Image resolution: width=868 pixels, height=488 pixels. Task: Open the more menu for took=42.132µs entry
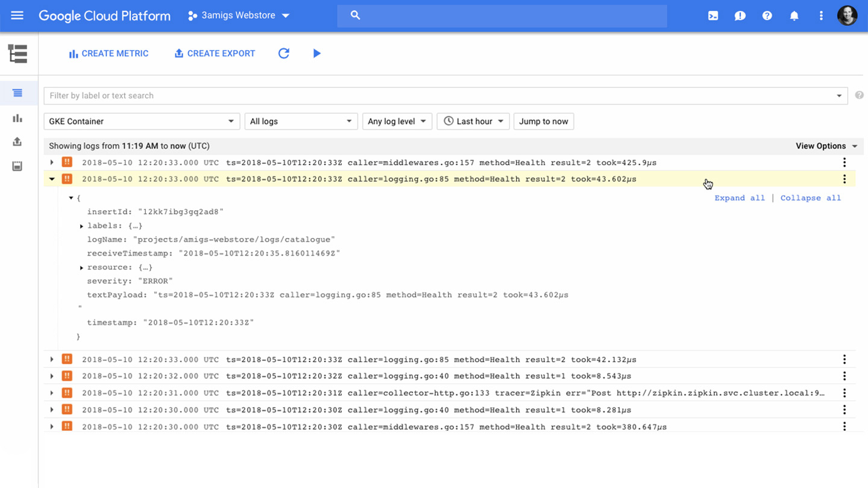pyautogui.click(x=844, y=360)
